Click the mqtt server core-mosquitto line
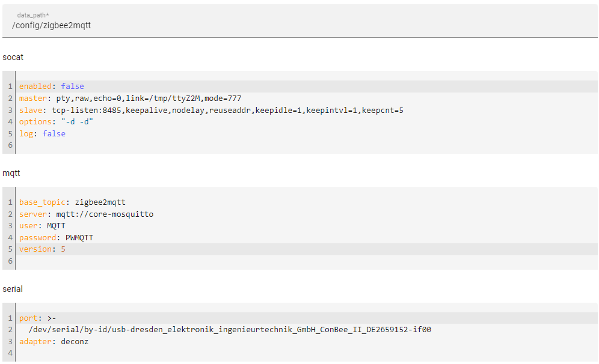 click(x=307, y=214)
